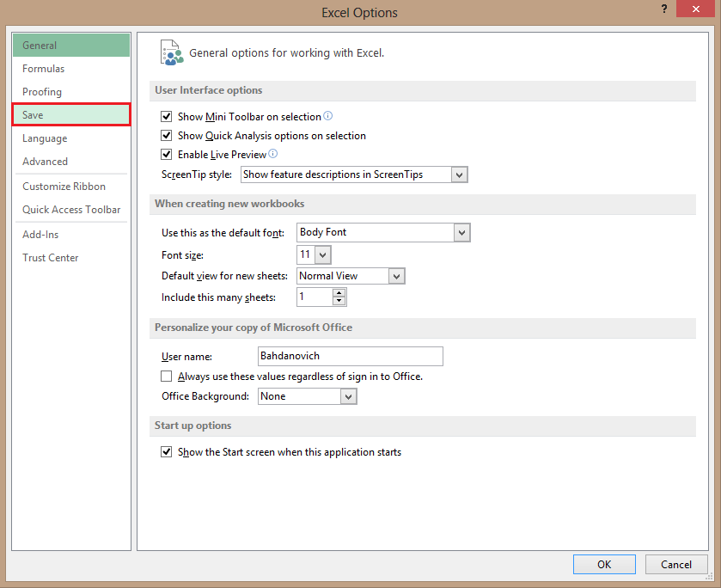Click the When creating new workbooks heading
The width and height of the screenshot is (721, 588).
(229, 204)
